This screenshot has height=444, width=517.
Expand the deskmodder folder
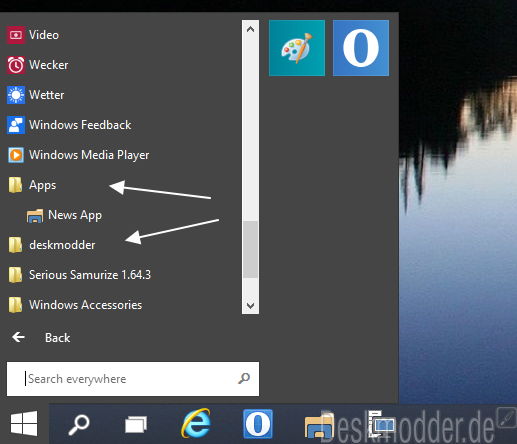tap(51, 245)
